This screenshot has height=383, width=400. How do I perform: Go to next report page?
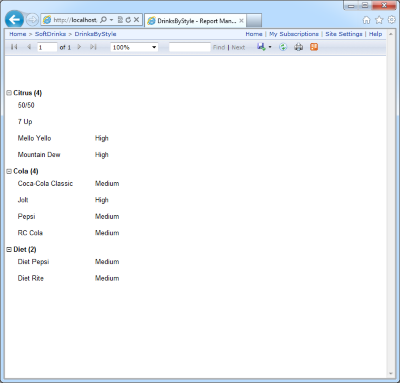[79, 47]
